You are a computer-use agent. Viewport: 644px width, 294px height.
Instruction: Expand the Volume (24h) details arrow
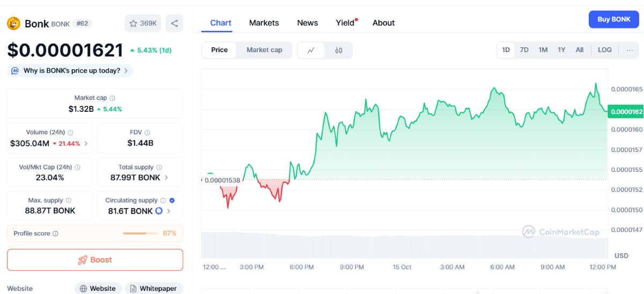coord(86,144)
